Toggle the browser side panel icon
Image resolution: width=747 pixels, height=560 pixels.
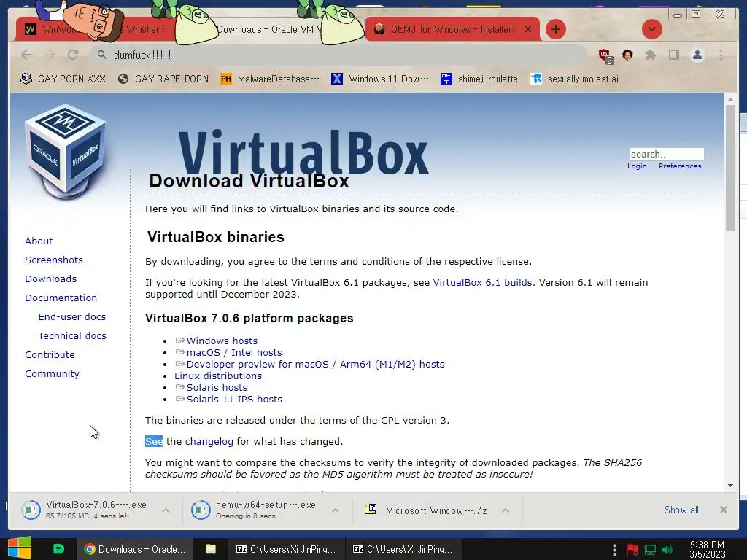[x=673, y=55]
